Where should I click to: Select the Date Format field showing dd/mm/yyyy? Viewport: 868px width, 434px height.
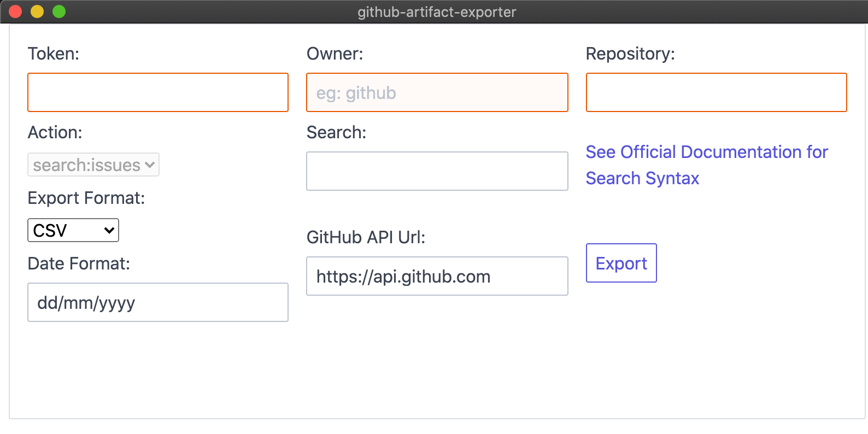point(157,302)
